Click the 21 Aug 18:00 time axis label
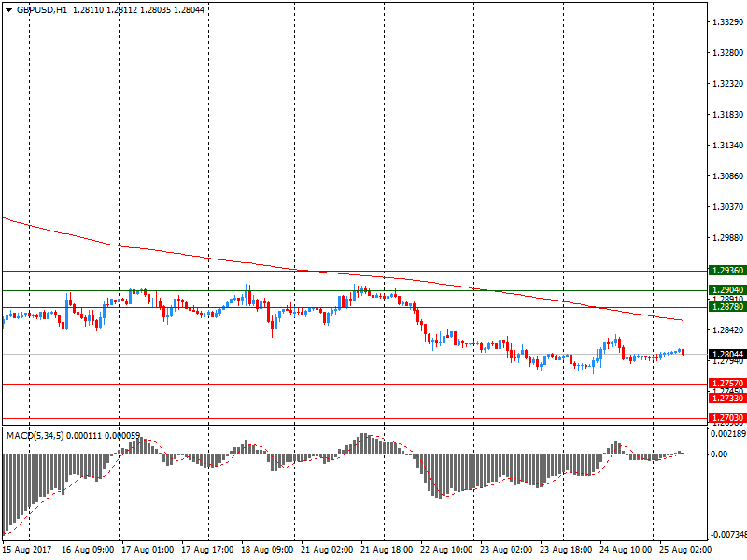Viewport: 747px width, 560px height. [387, 550]
